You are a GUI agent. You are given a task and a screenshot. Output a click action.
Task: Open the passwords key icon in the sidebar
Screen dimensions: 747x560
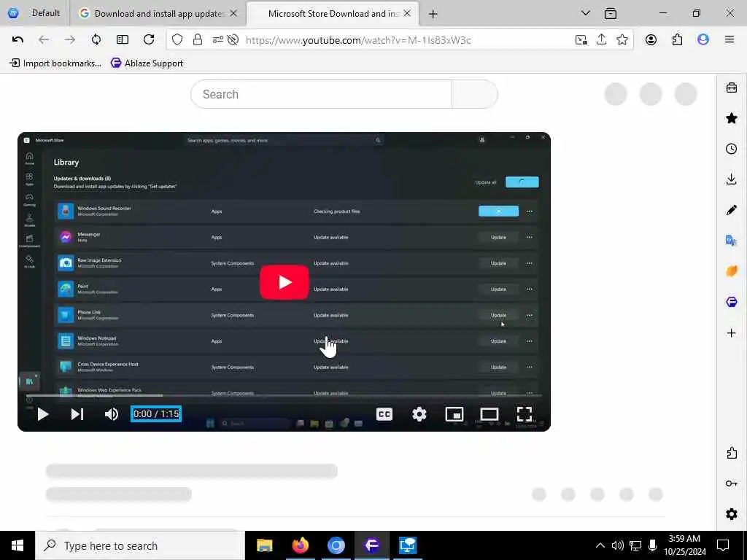pos(732,483)
